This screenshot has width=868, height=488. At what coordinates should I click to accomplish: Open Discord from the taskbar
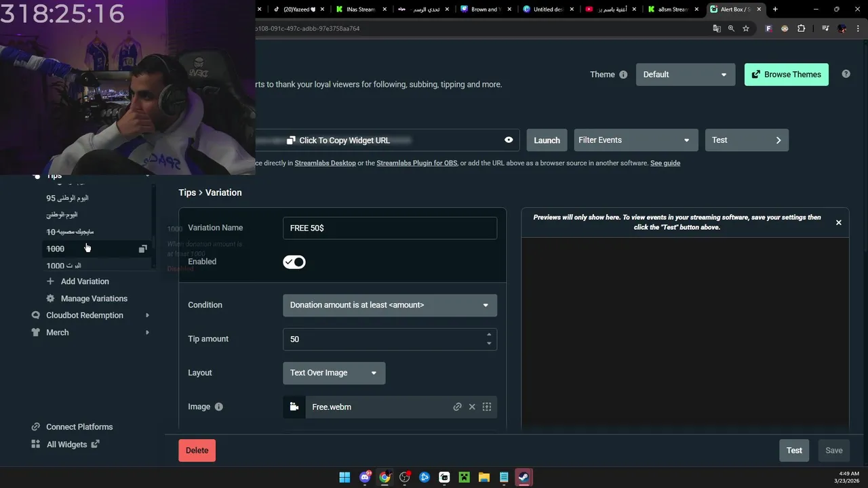365,477
